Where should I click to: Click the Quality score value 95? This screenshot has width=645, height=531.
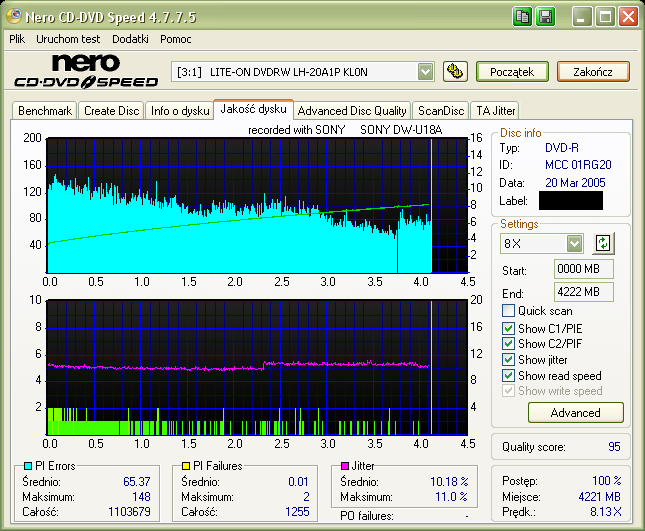click(x=614, y=447)
